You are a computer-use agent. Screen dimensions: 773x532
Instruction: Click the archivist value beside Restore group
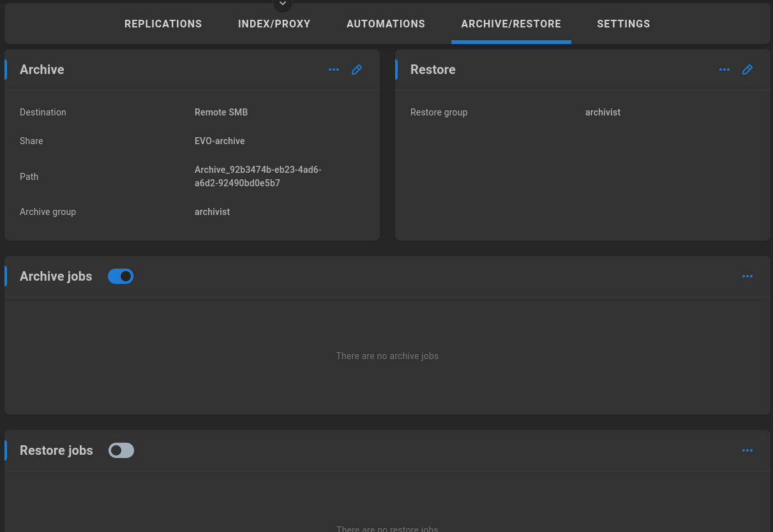pyautogui.click(x=603, y=112)
